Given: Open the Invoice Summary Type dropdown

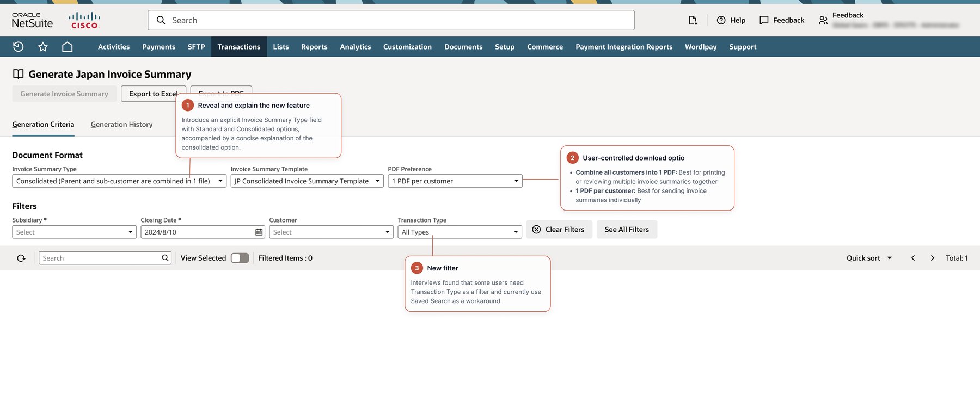Looking at the screenshot, I should (119, 181).
